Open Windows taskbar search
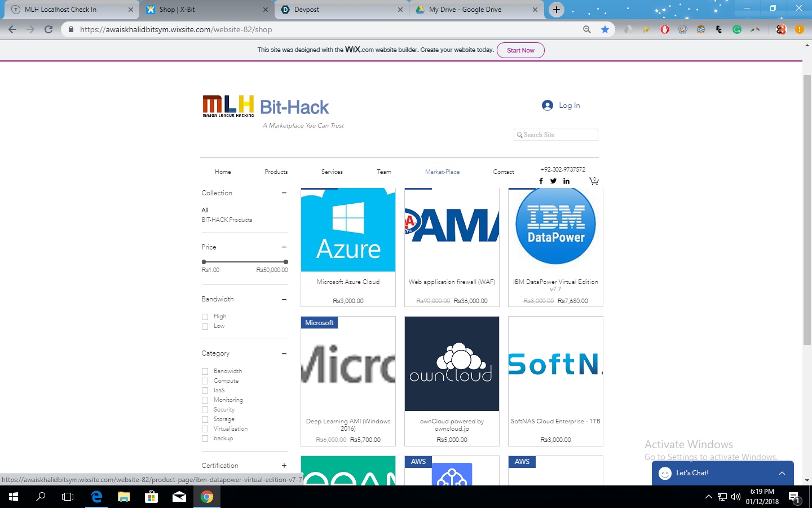 [x=41, y=497]
